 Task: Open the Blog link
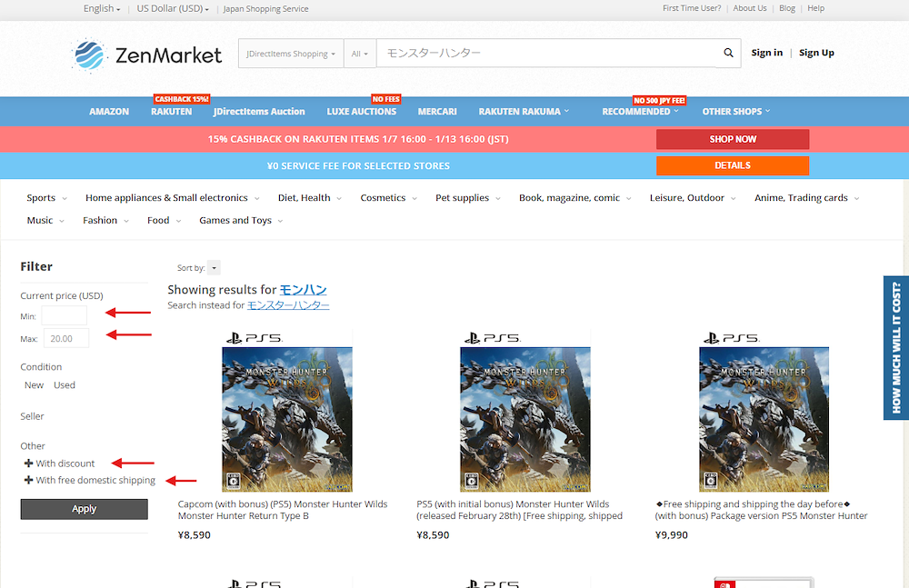click(786, 8)
